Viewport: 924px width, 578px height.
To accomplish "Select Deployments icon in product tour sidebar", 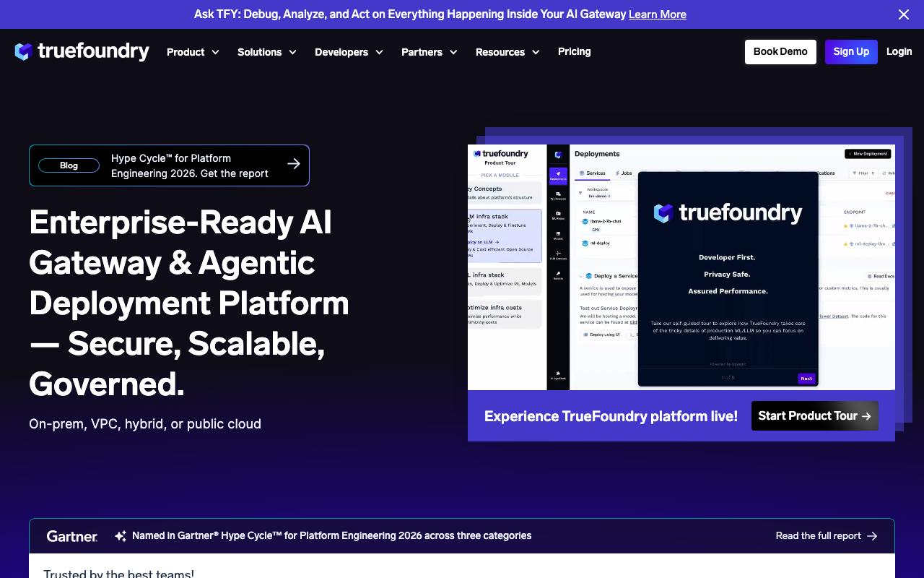I will 558,176.
